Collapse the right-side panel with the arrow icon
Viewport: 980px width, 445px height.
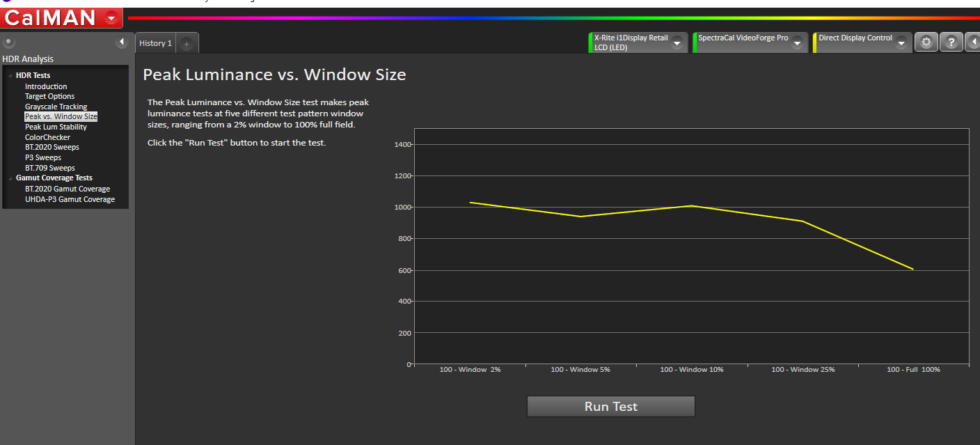point(974,42)
